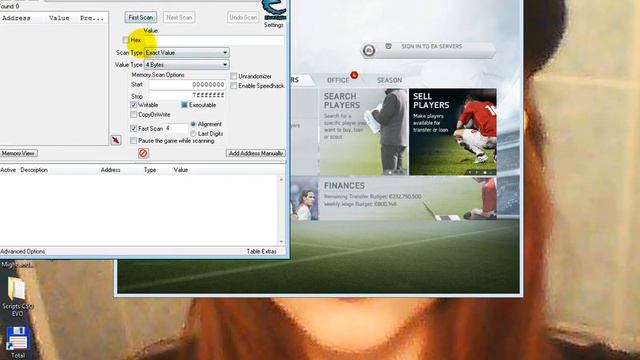Screen dimensions: 640x360
Task: Click the Start address field
Action: click(x=187, y=84)
